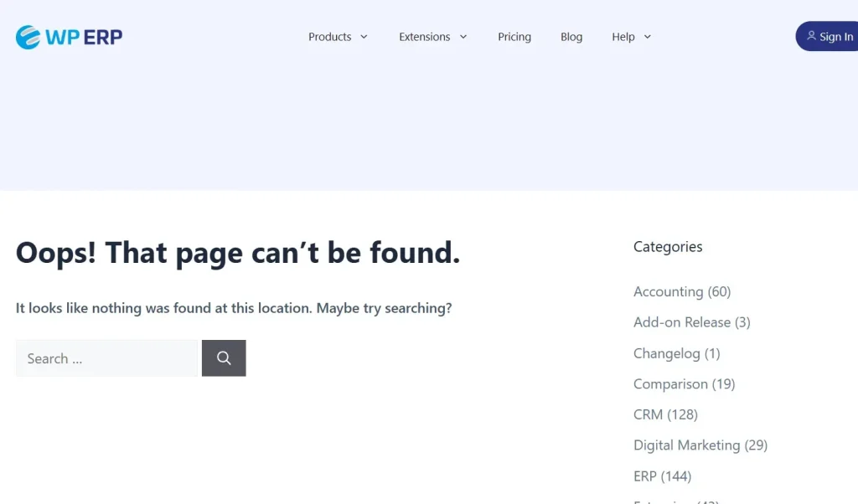Viewport: 858px width, 504px height.
Task: Focus the Search text field
Action: [x=106, y=358]
